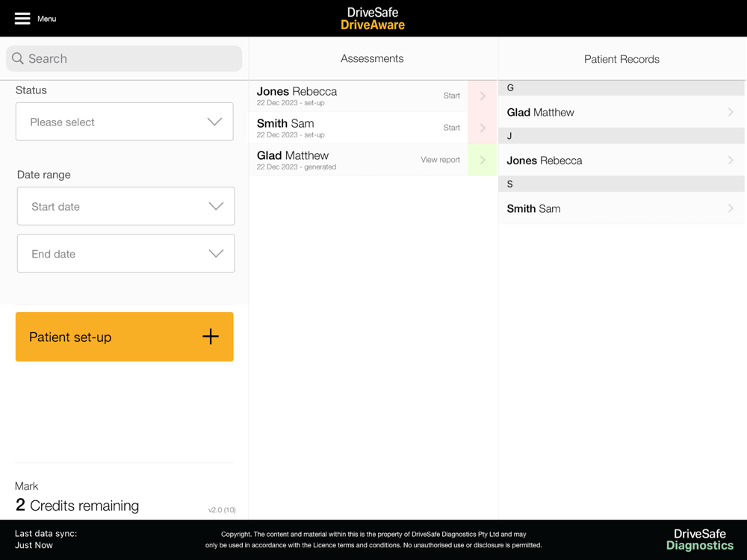Click the Menu label
The image size is (747, 560).
click(46, 19)
